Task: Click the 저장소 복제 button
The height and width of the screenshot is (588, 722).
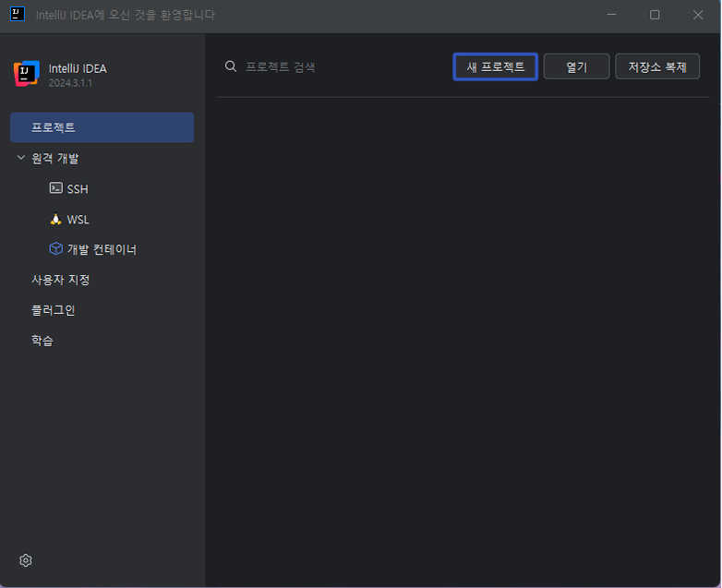Action: click(x=657, y=66)
